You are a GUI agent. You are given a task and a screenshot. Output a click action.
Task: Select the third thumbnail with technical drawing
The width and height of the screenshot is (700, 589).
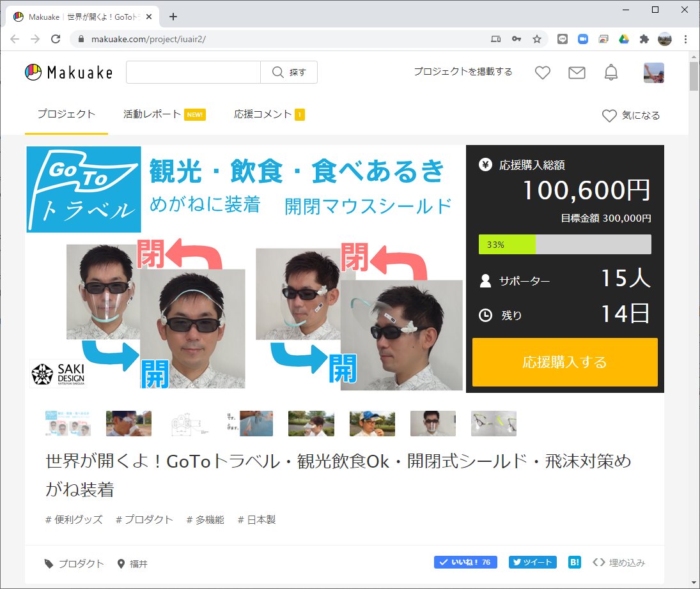click(x=190, y=424)
